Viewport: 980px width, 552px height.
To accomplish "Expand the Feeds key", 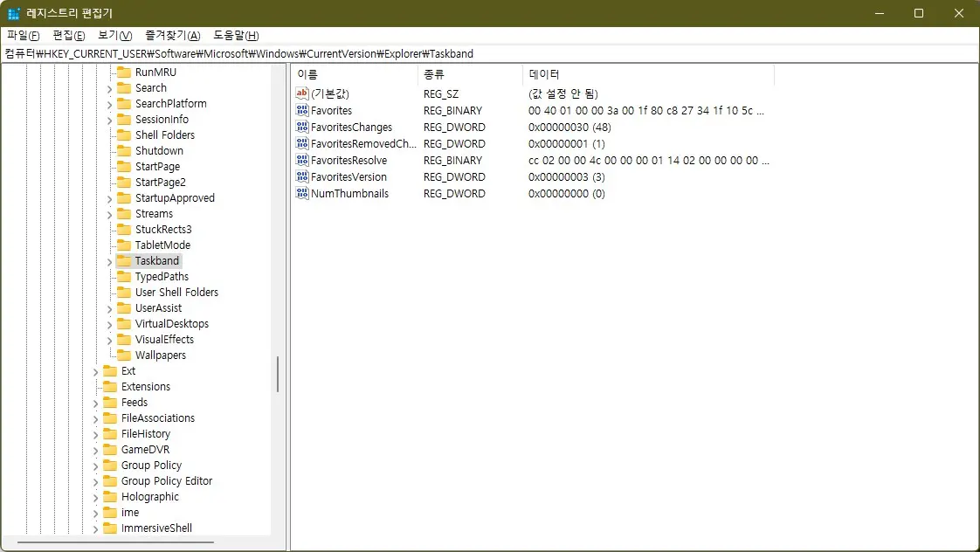I will coord(95,404).
